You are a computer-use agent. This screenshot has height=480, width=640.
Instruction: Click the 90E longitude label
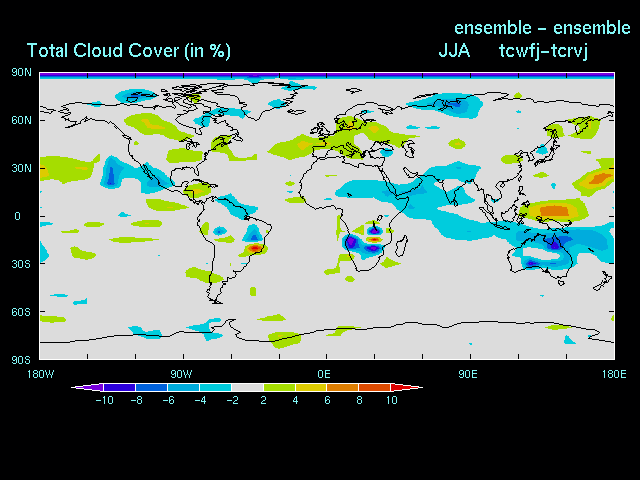(x=468, y=374)
